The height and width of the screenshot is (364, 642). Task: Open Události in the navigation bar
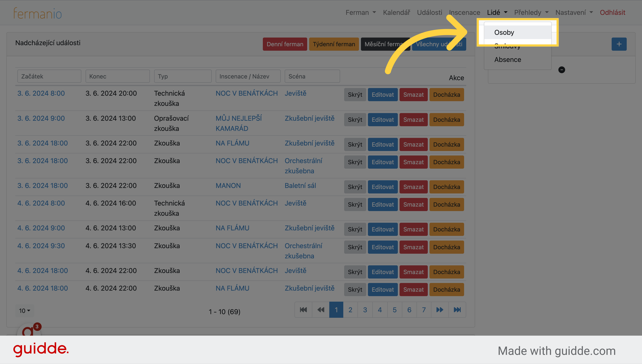click(x=429, y=13)
